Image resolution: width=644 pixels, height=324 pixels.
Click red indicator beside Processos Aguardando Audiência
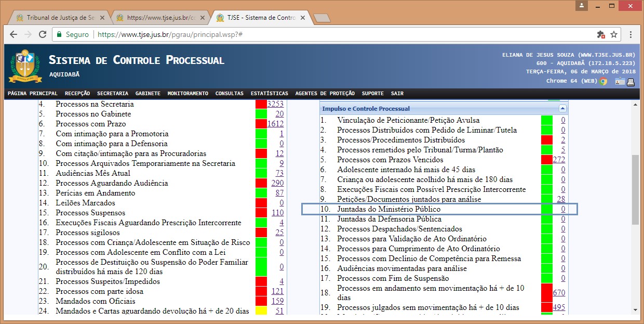point(261,183)
